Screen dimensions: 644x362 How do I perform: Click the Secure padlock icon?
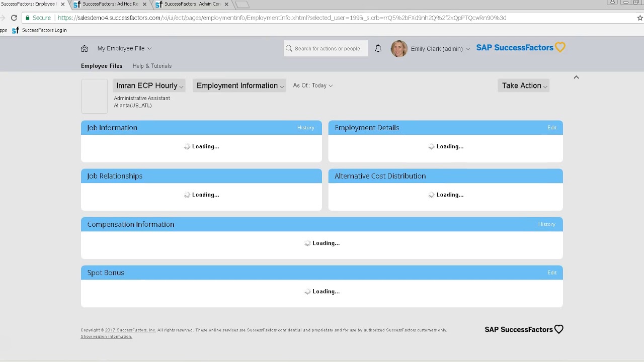click(28, 18)
